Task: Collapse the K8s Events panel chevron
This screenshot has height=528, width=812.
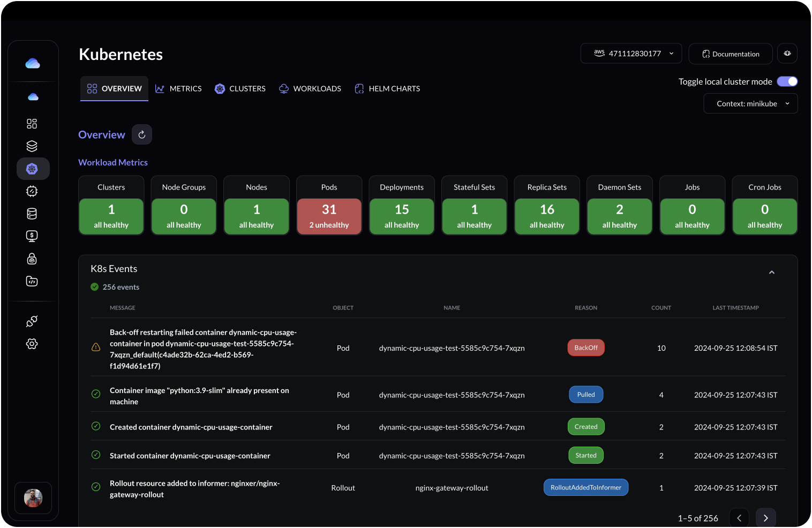Action: pyautogui.click(x=772, y=272)
